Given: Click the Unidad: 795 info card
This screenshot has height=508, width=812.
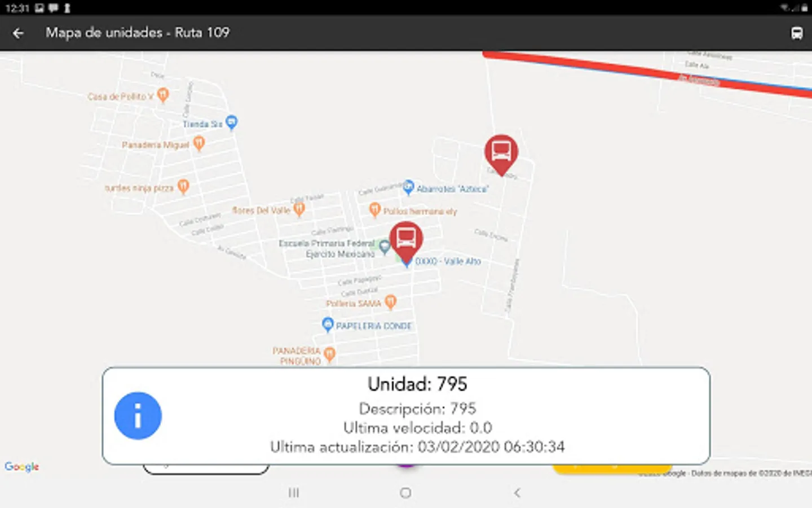Looking at the screenshot, I should 406,416.
